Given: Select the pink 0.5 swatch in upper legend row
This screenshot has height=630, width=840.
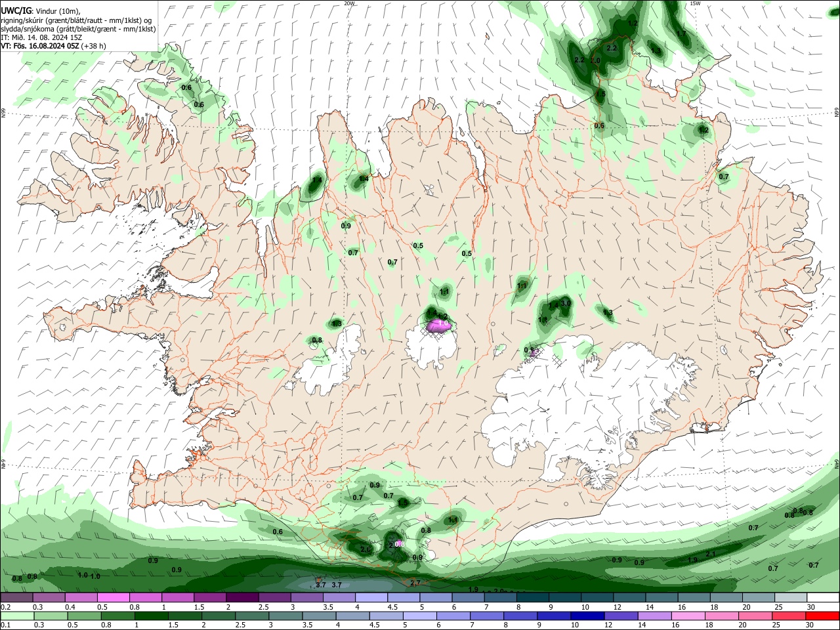Looking at the screenshot, I should coord(114,597).
